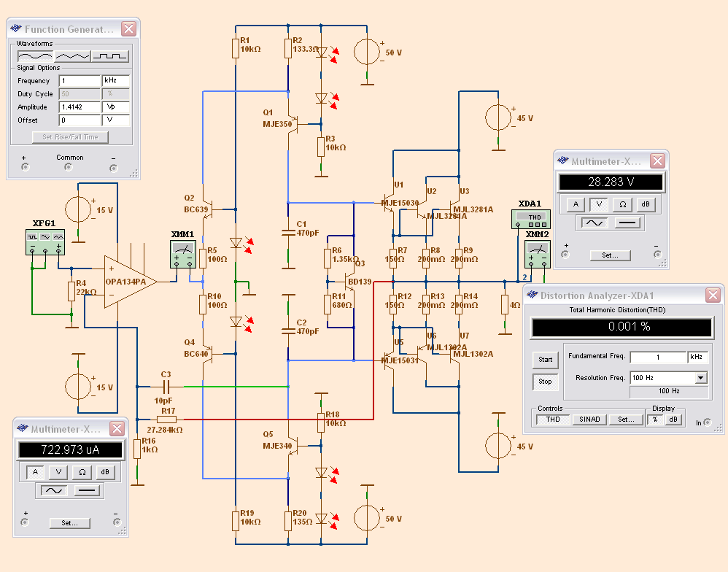Select the bottom 50 V voltage source
The image size is (728, 572).
pos(367,518)
